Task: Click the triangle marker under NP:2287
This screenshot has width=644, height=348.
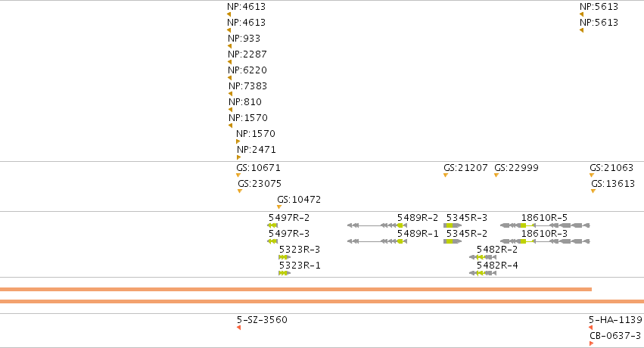Action: click(229, 62)
